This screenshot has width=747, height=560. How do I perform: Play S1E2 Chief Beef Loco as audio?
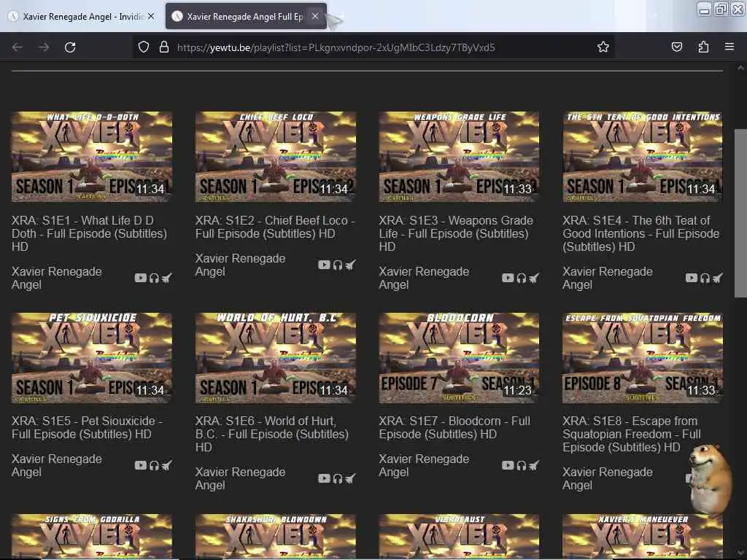click(337, 265)
